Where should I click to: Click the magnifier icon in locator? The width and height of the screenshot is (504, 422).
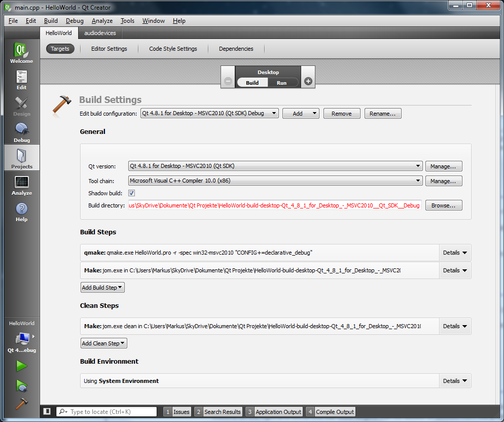62,412
